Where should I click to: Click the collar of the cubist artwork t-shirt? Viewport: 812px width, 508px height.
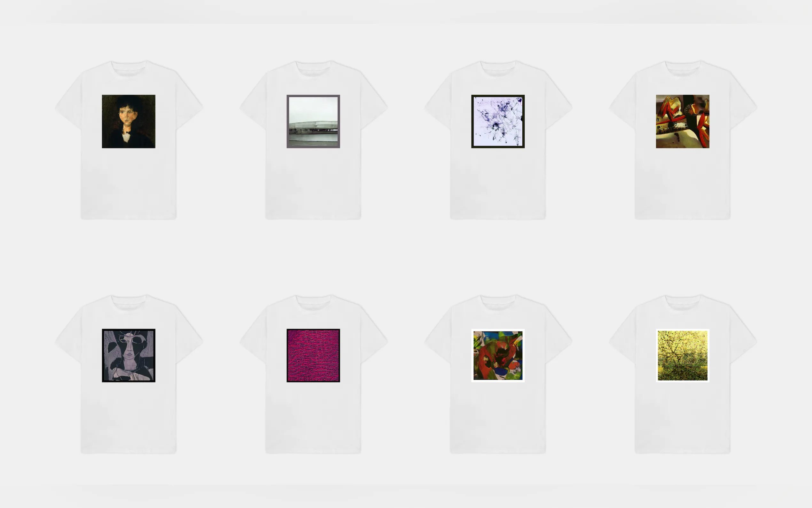(683, 68)
